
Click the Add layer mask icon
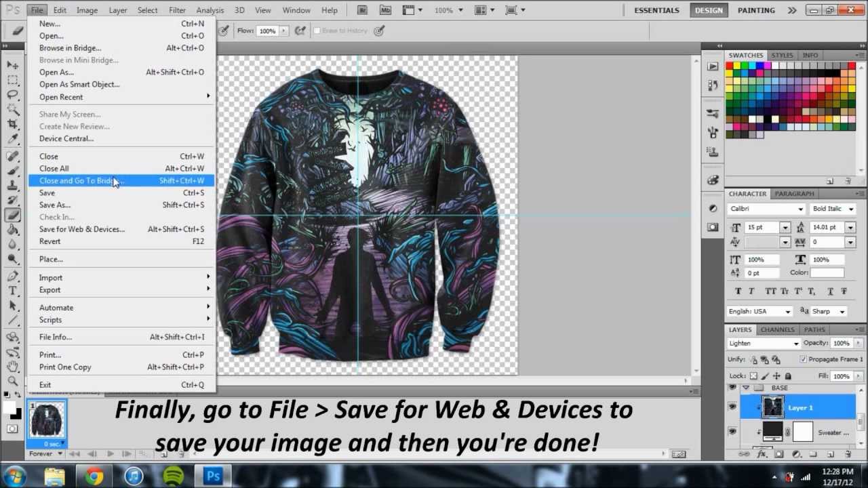coord(778,454)
